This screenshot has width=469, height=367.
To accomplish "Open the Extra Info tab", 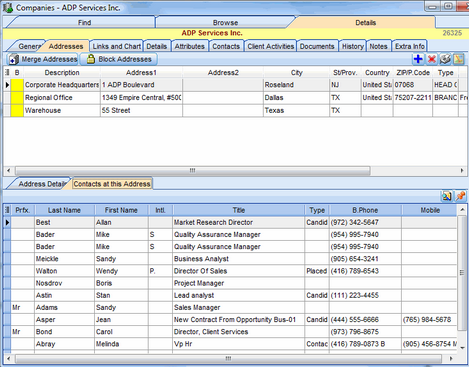I will [x=410, y=46].
